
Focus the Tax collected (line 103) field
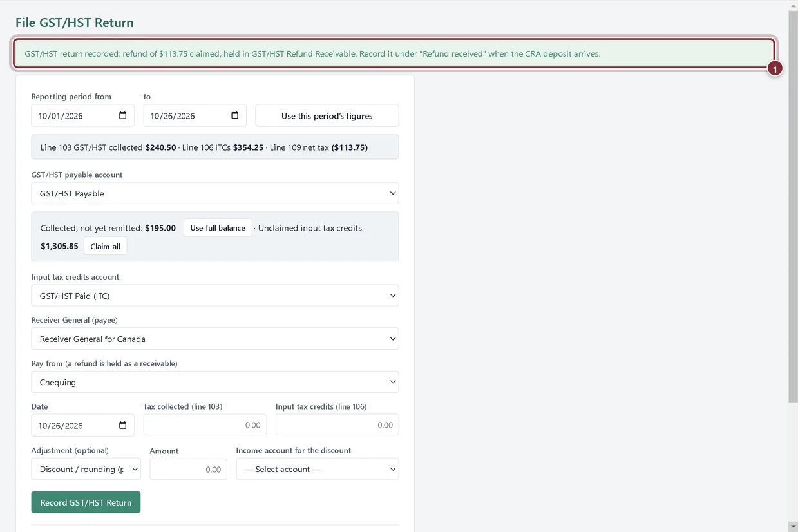point(205,425)
